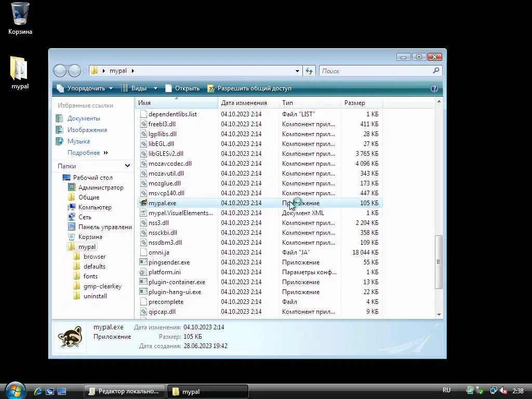Click the platform.ini gear icon
The width and height of the screenshot is (532, 399).
143,272
